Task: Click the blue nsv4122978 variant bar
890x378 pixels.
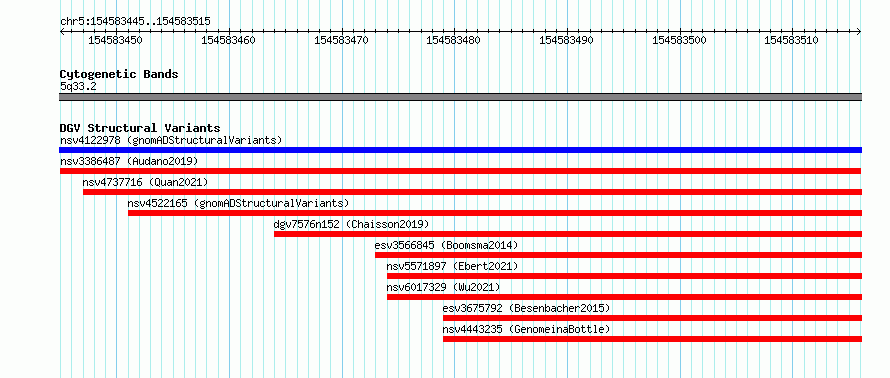Action: (x=460, y=150)
